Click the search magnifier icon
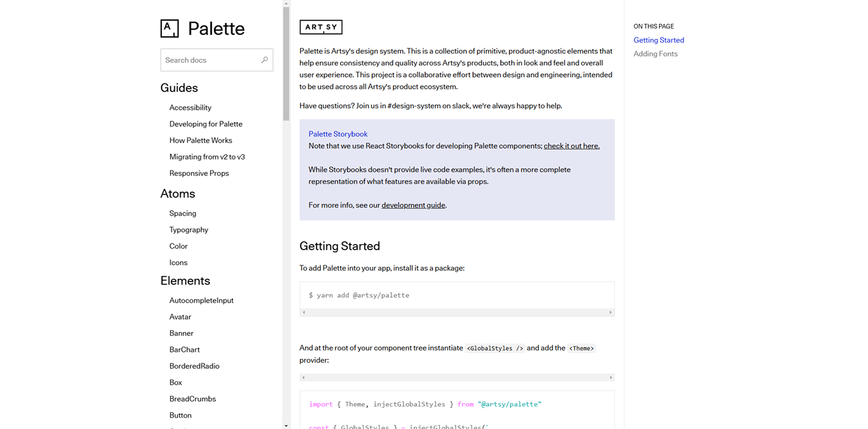This screenshot has width=868, height=429. 264,60
